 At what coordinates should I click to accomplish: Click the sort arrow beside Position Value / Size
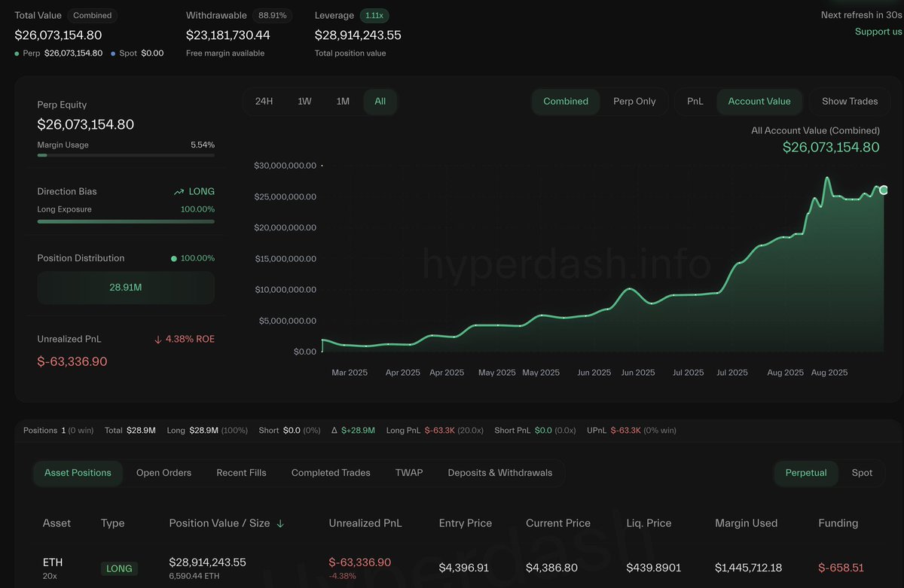click(x=280, y=523)
